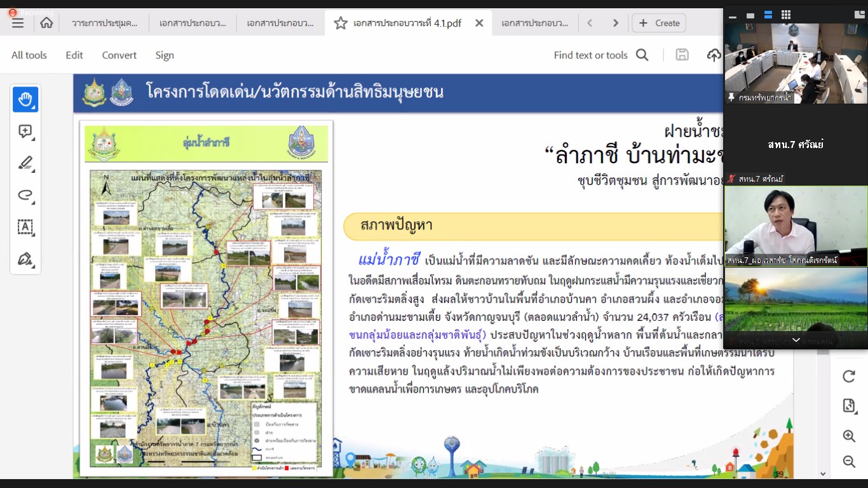
Task: Close the เอกสารประกอบวาระที่ 4.1.pdf tab
Action: click(479, 23)
